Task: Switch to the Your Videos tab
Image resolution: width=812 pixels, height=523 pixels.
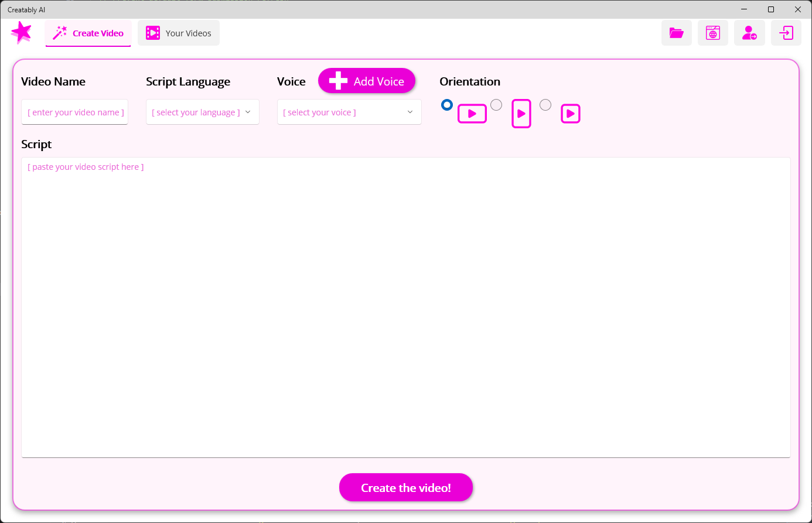Action: pyautogui.click(x=179, y=33)
